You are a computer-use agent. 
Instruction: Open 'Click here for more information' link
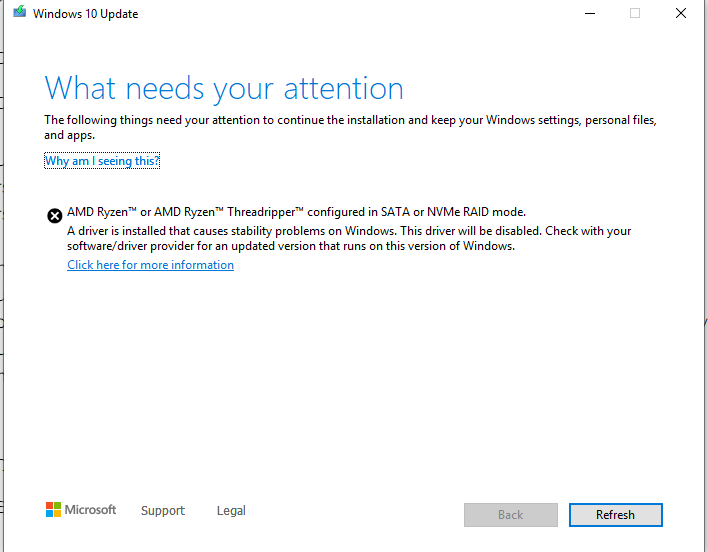pyautogui.click(x=150, y=265)
